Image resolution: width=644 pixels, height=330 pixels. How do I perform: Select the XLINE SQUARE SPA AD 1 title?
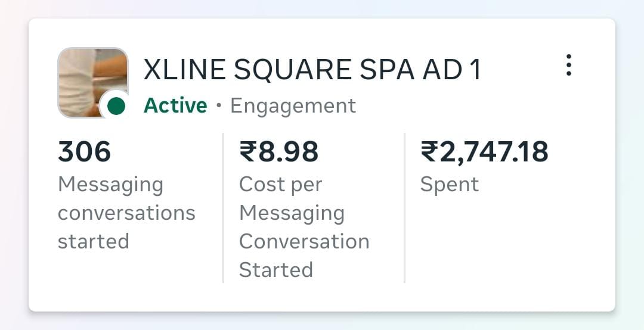(x=311, y=70)
